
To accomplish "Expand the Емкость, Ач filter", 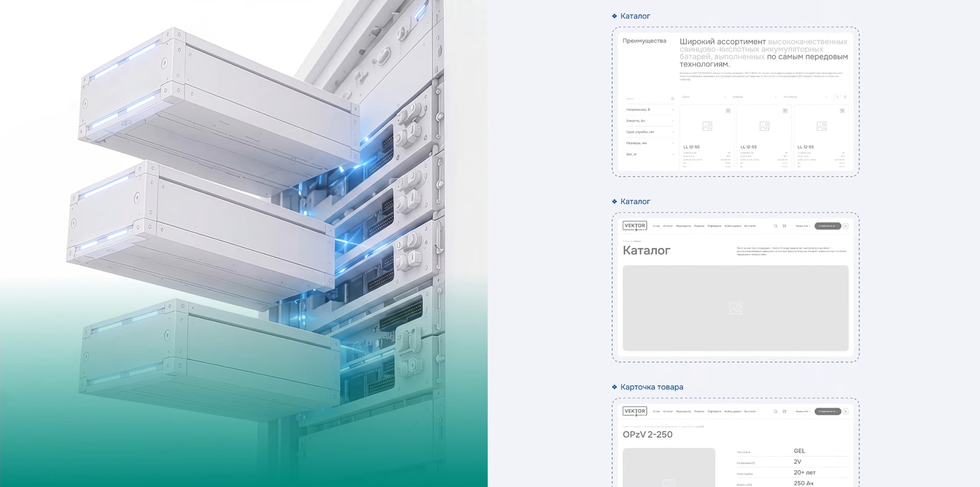I will click(x=650, y=121).
